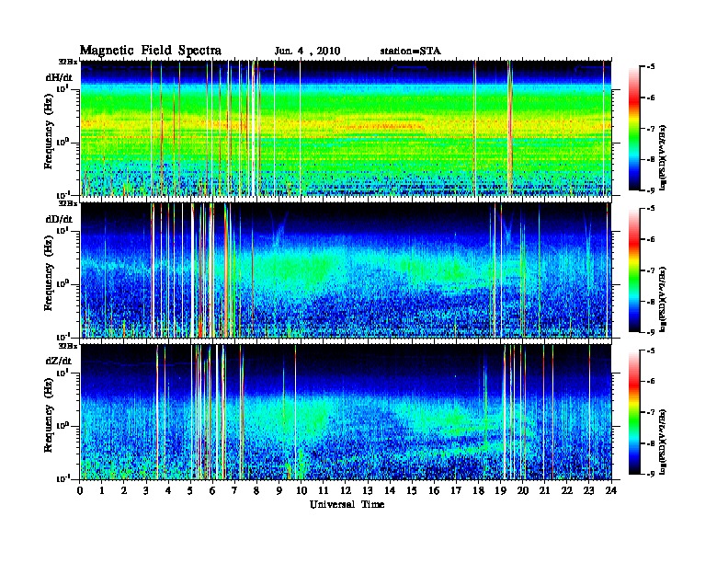Click the log(PSD) label beside dD/dt color bar

tap(664, 299)
